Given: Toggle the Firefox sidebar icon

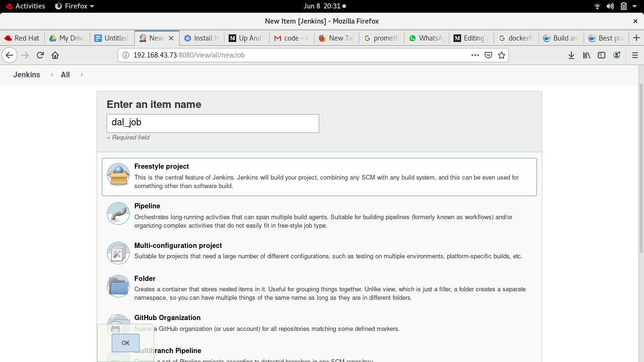Looking at the screenshot, I should 602,55.
